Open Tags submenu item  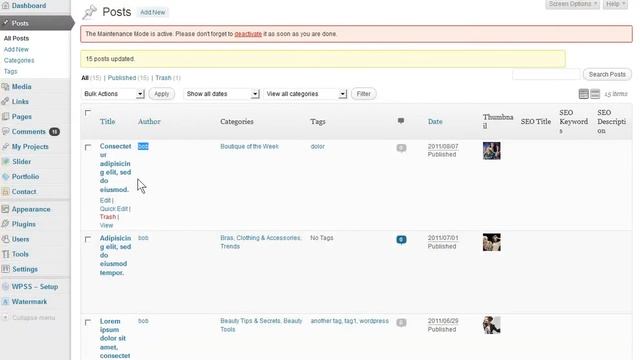click(x=11, y=71)
